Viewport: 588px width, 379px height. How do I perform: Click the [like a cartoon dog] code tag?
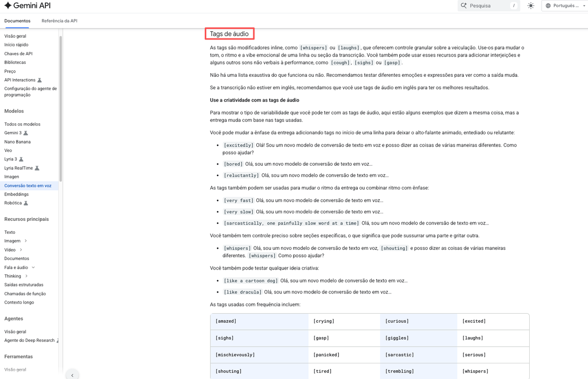251,281
